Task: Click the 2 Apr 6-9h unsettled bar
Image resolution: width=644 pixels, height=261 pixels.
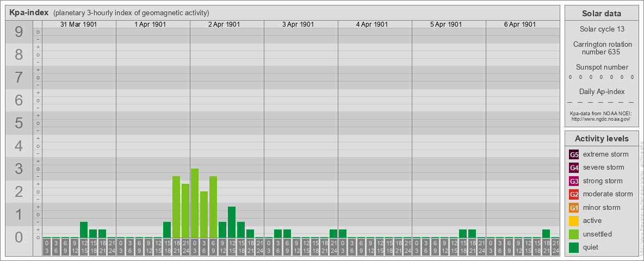Action: coord(213,207)
